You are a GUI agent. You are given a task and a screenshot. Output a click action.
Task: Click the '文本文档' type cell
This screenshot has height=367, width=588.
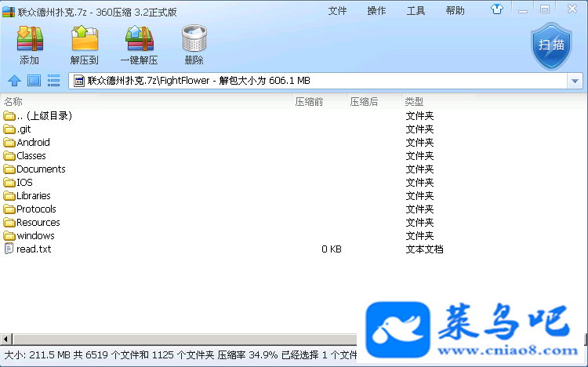point(424,249)
